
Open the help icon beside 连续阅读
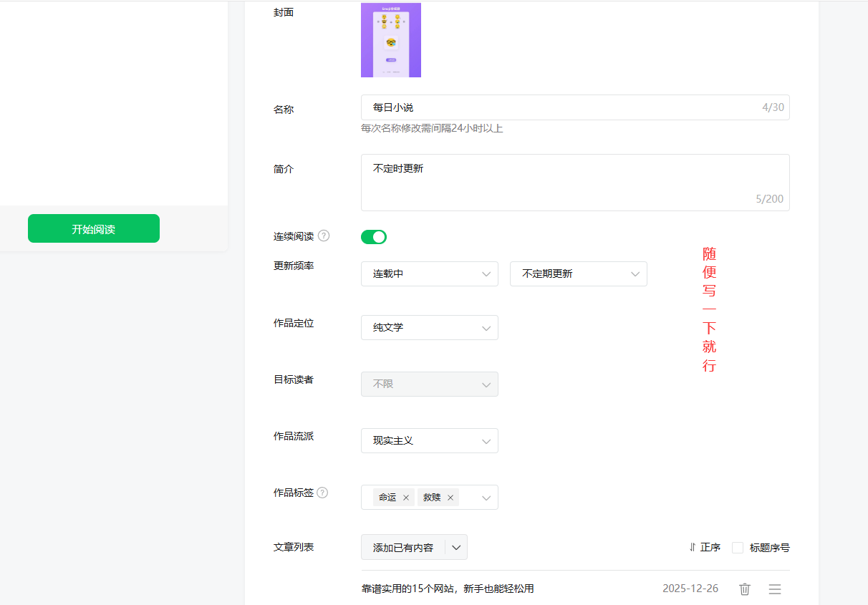[324, 235]
